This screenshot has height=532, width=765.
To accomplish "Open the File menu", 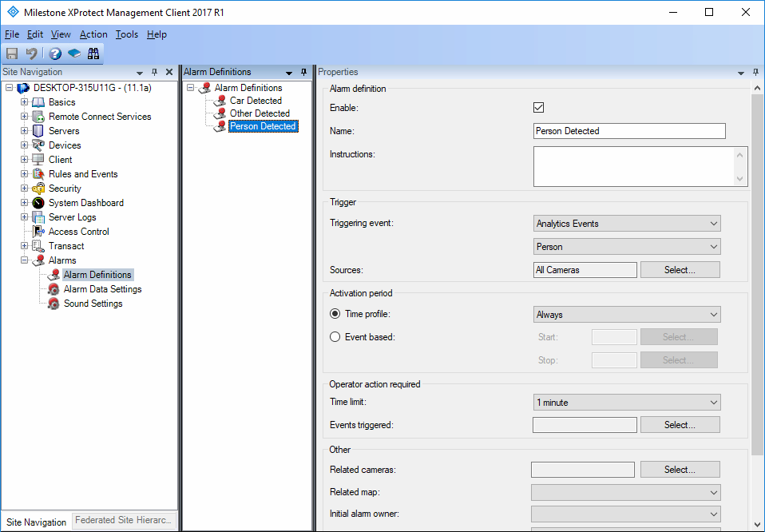I will (x=12, y=34).
